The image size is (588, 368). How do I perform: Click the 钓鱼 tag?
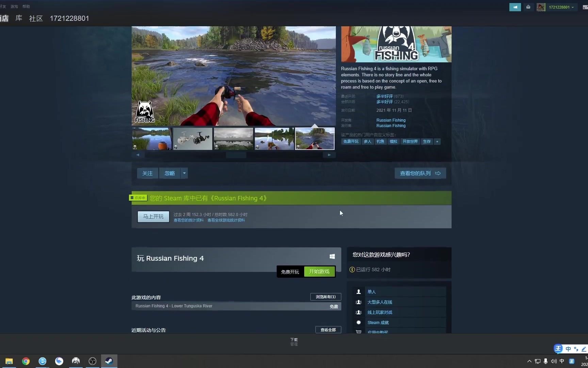pyautogui.click(x=380, y=141)
